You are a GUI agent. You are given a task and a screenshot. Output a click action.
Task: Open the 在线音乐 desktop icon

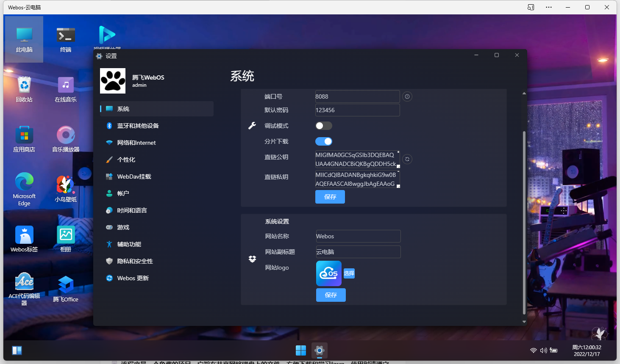click(66, 89)
